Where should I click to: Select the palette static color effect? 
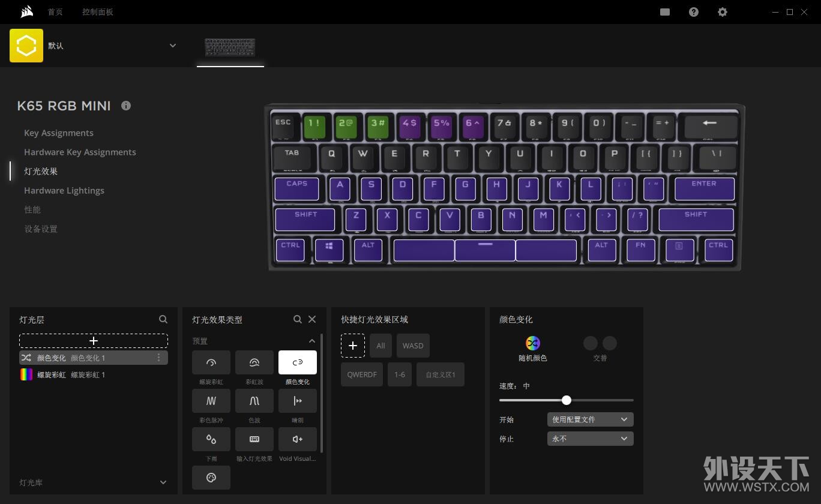coord(211,478)
